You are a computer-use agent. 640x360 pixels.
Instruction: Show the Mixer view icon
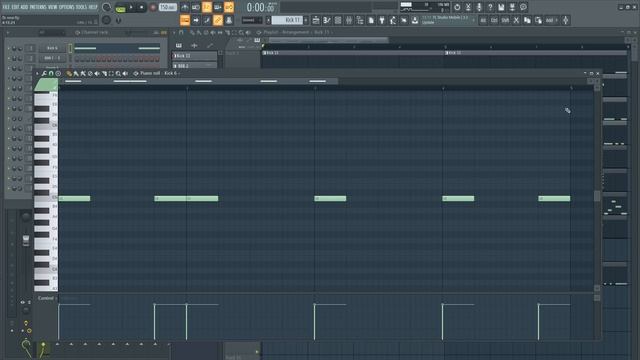coord(349,20)
